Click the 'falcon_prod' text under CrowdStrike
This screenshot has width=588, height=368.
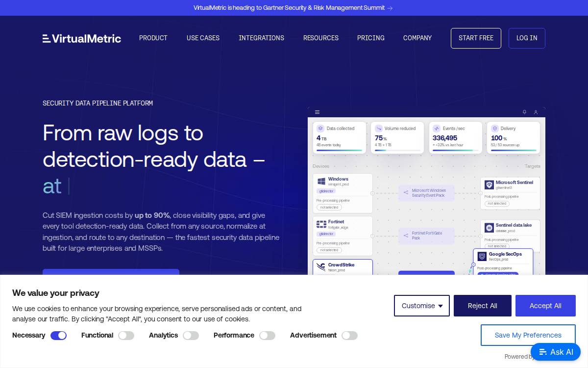337,270
